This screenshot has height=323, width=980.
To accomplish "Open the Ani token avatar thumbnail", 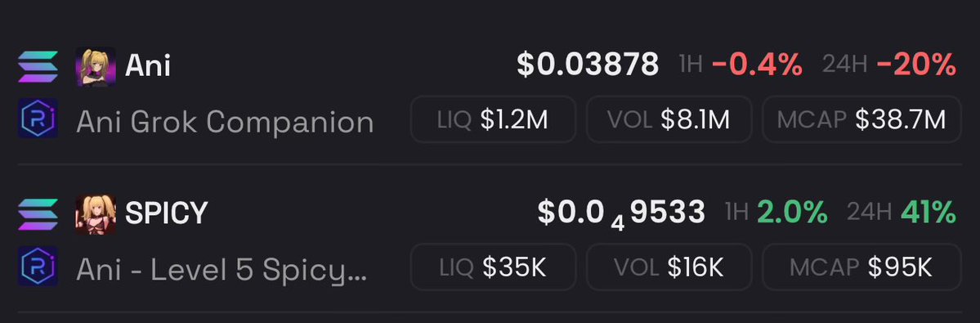I will pos(96,66).
